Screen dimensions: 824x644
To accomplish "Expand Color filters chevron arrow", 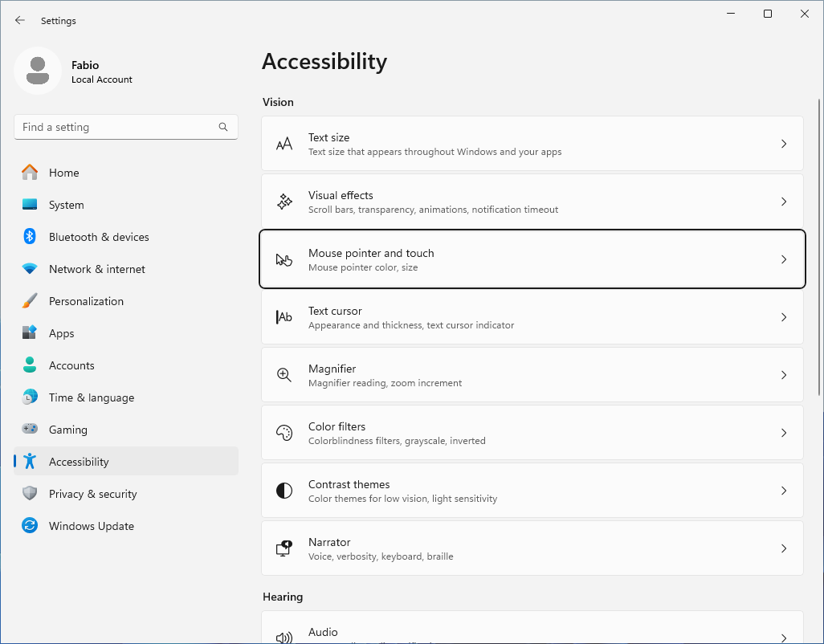I will [784, 433].
